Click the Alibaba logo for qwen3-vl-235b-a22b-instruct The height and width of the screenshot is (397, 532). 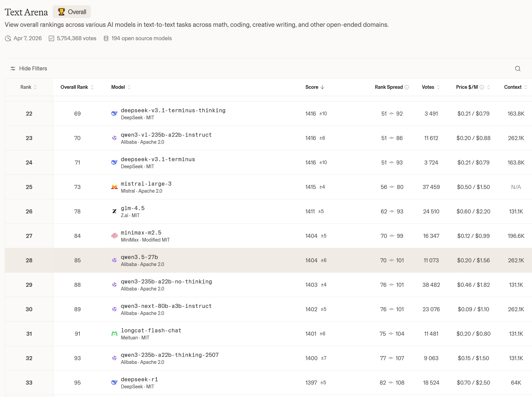(x=114, y=138)
